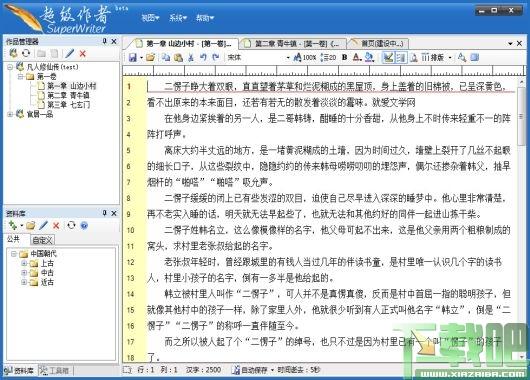Switch to tab 第一章 山边小村

tap(184, 44)
